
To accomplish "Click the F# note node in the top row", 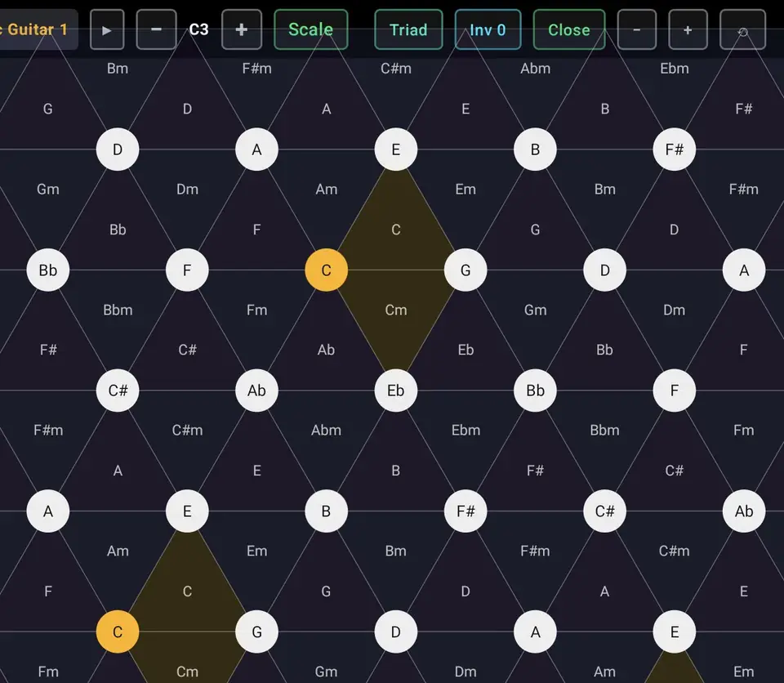I will pyautogui.click(x=674, y=150).
